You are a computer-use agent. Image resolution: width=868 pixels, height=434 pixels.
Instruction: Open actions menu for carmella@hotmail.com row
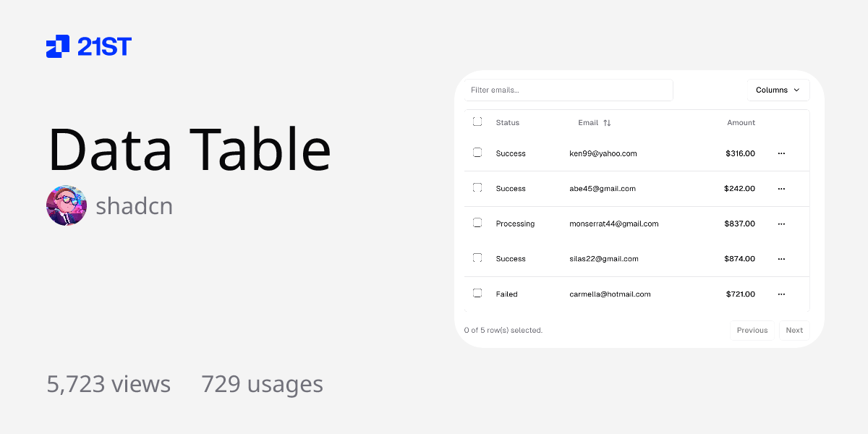[781, 294]
